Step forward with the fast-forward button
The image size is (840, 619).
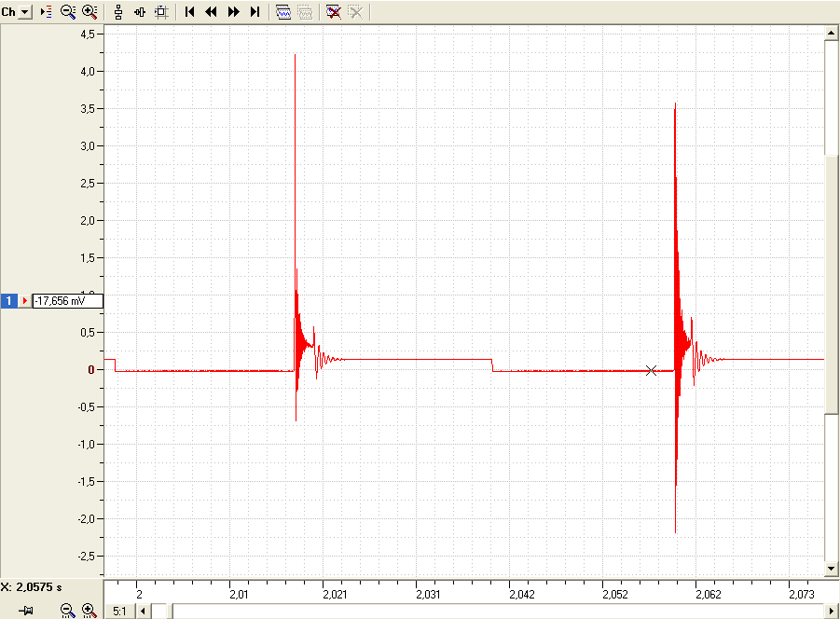click(x=233, y=12)
